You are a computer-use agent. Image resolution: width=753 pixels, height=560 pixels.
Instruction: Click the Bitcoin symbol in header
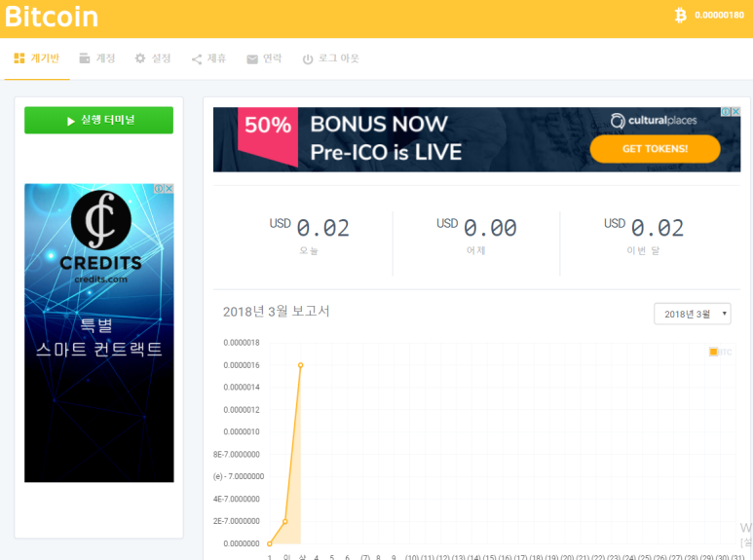[x=681, y=16]
